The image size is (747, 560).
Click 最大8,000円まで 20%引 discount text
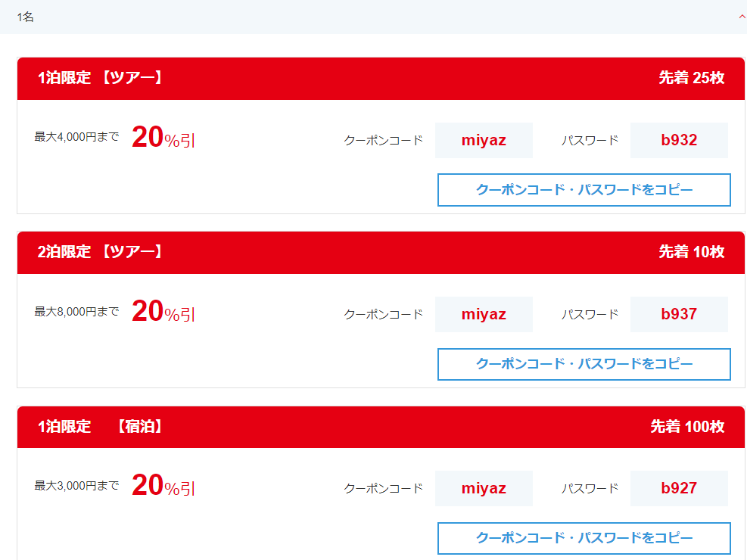115,312
